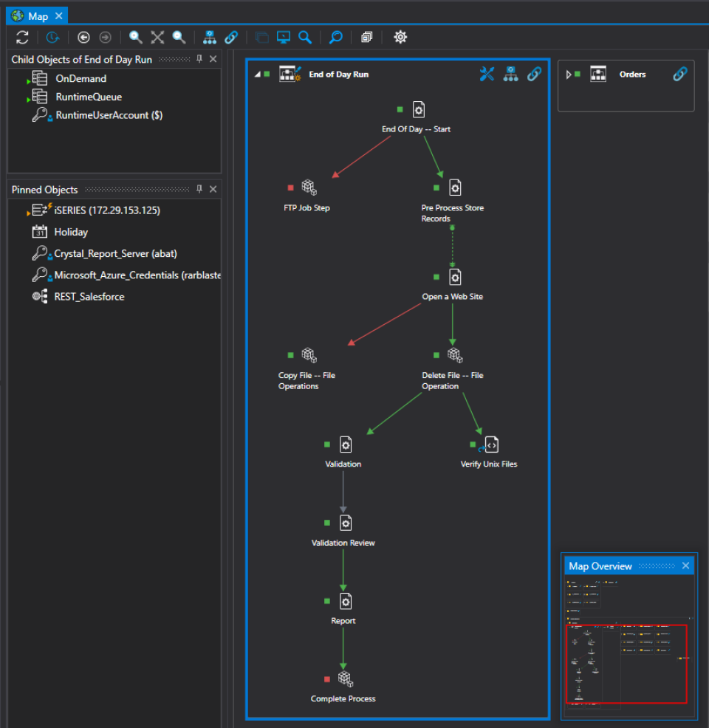Click the link icon on the Orders container
This screenshot has width=709, height=728.
[x=679, y=74]
